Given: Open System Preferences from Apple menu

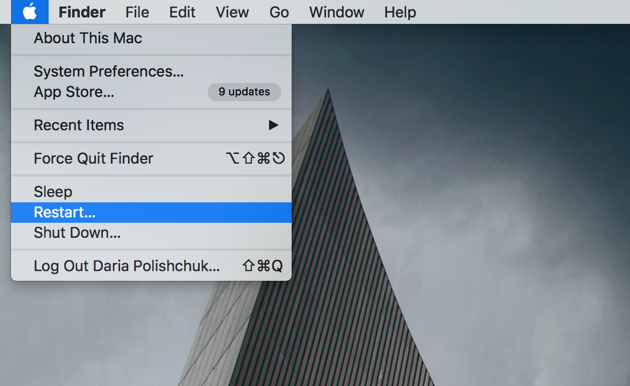Looking at the screenshot, I should (151, 71).
